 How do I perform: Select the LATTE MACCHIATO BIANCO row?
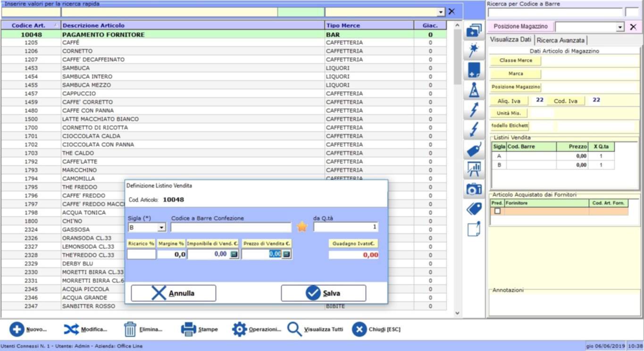(224, 119)
